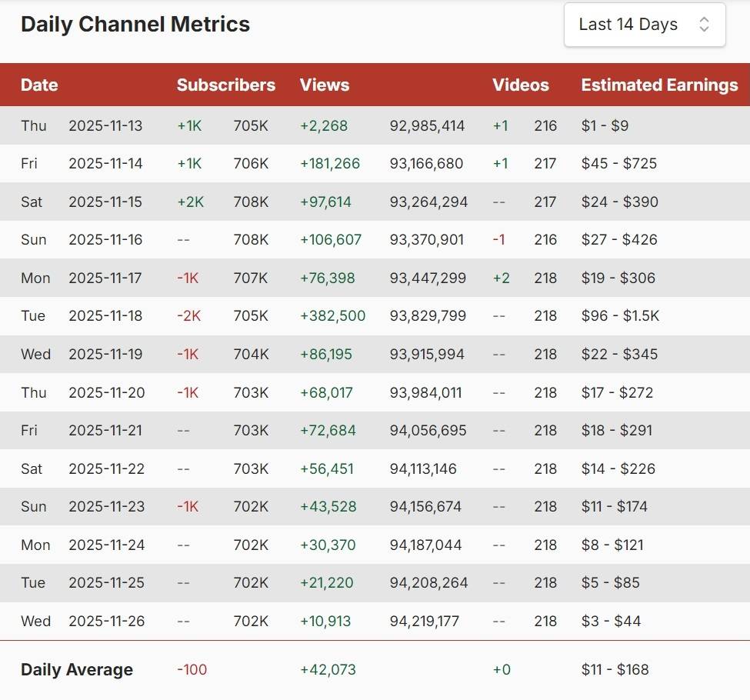Click the Estimated Earnings column header
Screen dimensions: 750x700
(659, 85)
